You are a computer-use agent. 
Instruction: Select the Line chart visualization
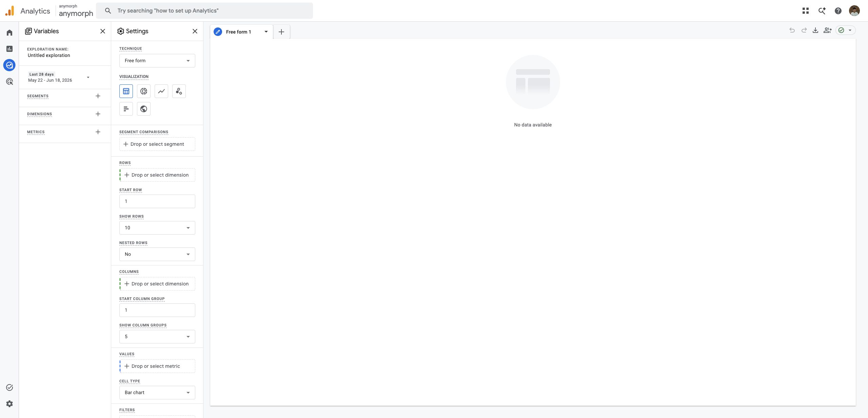coord(161,91)
